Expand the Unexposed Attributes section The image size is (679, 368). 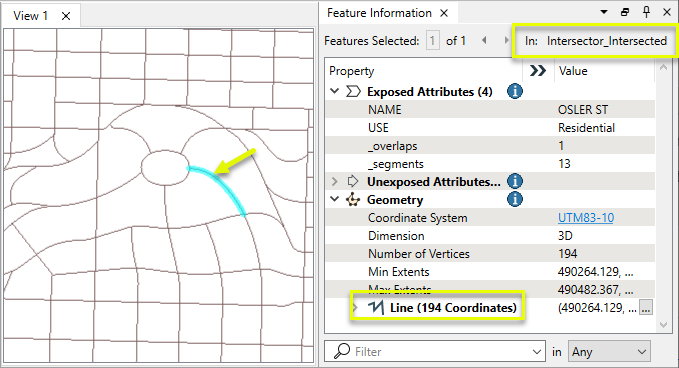(334, 181)
